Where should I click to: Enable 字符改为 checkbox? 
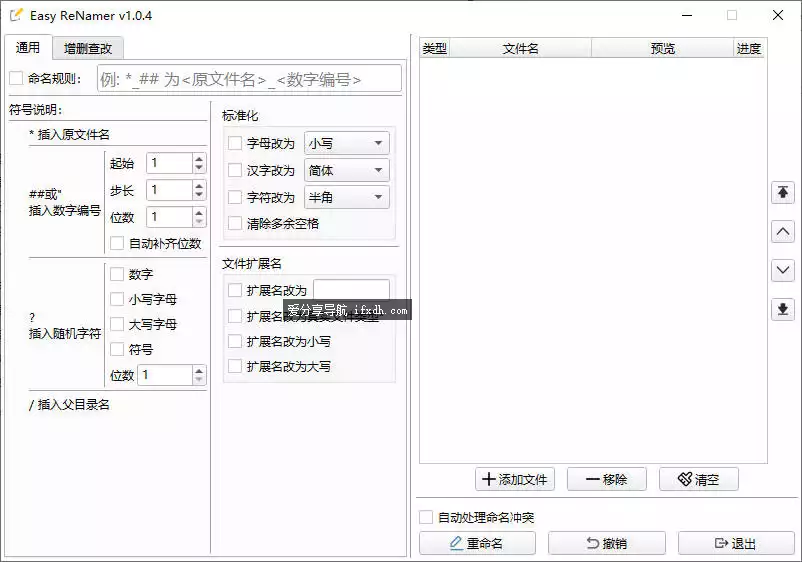pyautogui.click(x=235, y=197)
